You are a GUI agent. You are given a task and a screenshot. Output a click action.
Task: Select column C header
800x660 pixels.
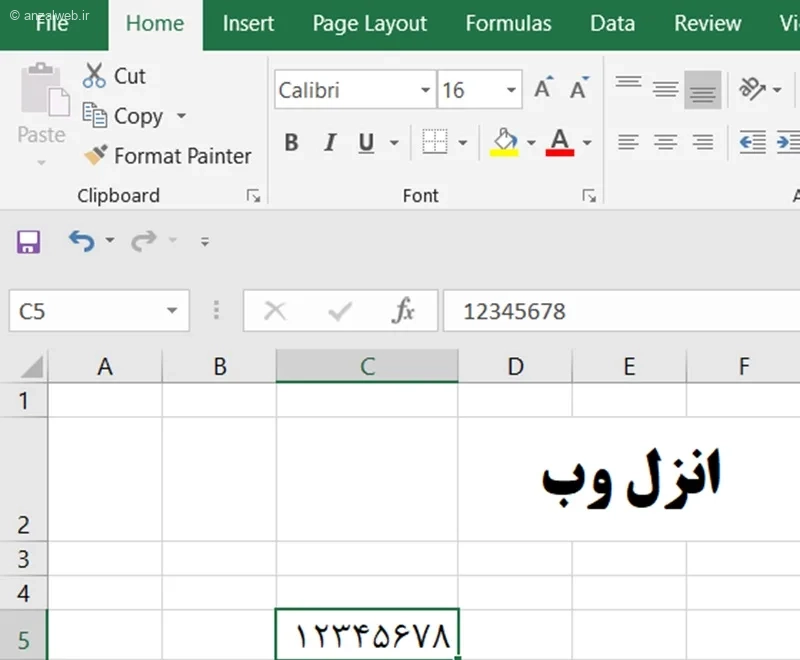coord(367,366)
